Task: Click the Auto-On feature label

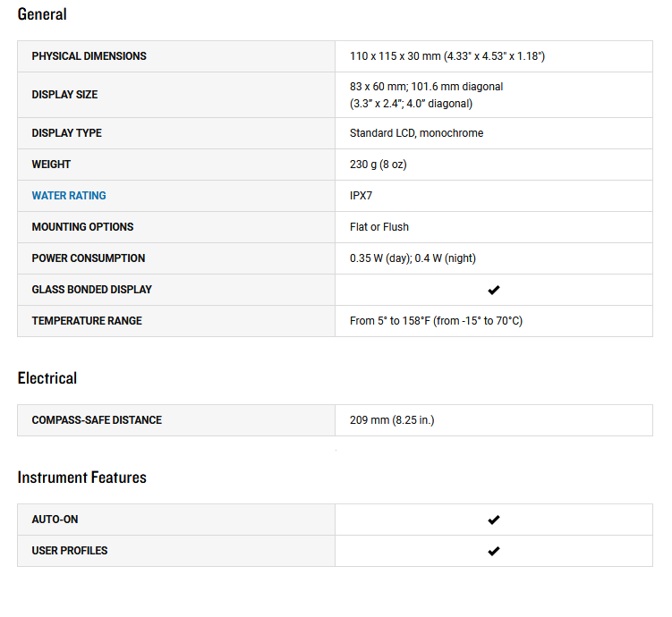Action: coord(55,520)
